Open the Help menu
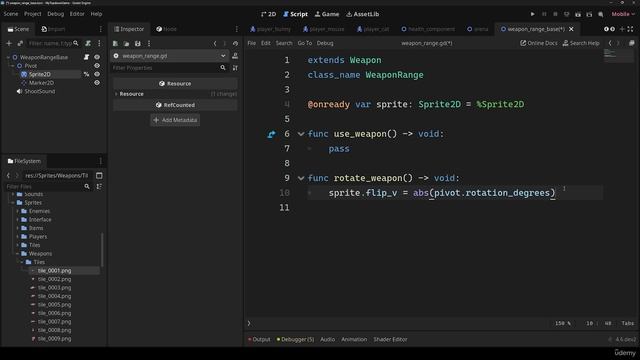The height and width of the screenshot is (360, 640). (96, 14)
